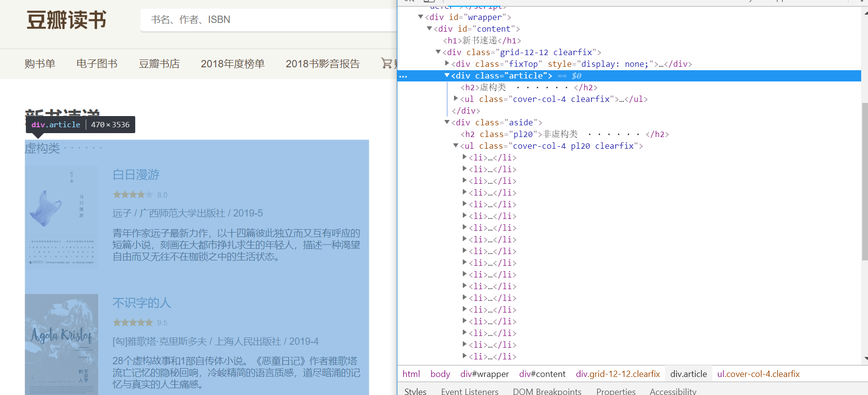The width and height of the screenshot is (868, 395).
Task: Open the shopping cart icon in navigation
Action: pyautogui.click(x=387, y=63)
